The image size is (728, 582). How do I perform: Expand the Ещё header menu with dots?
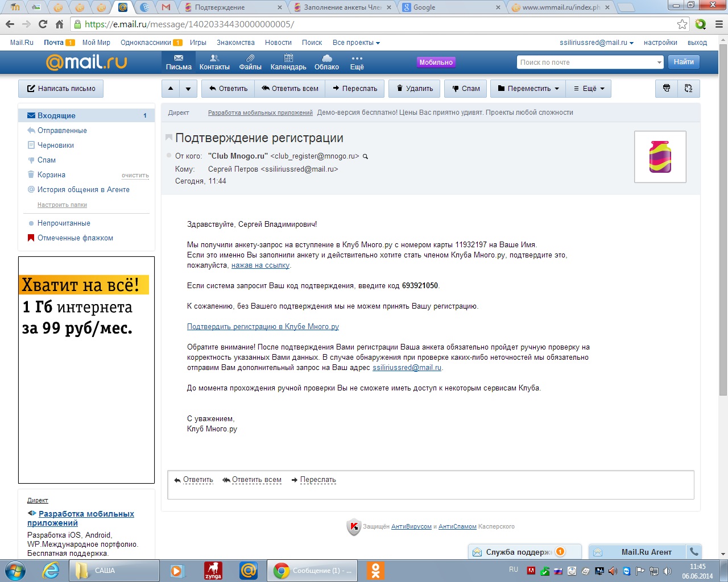click(357, 63)
